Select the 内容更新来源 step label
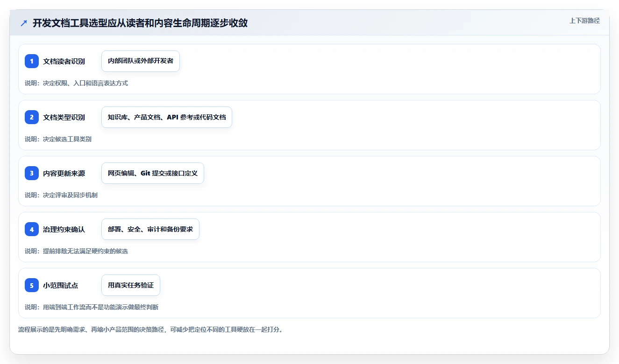The width and height of the screenshot is (619, 364). point(64,173)
